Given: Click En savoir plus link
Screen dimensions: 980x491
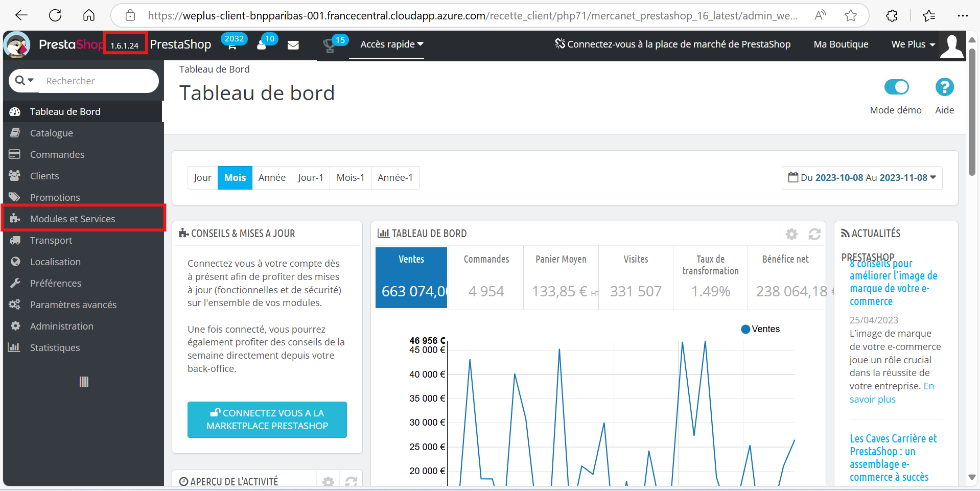Looking at the screenshot, I should tap(892, 393).
